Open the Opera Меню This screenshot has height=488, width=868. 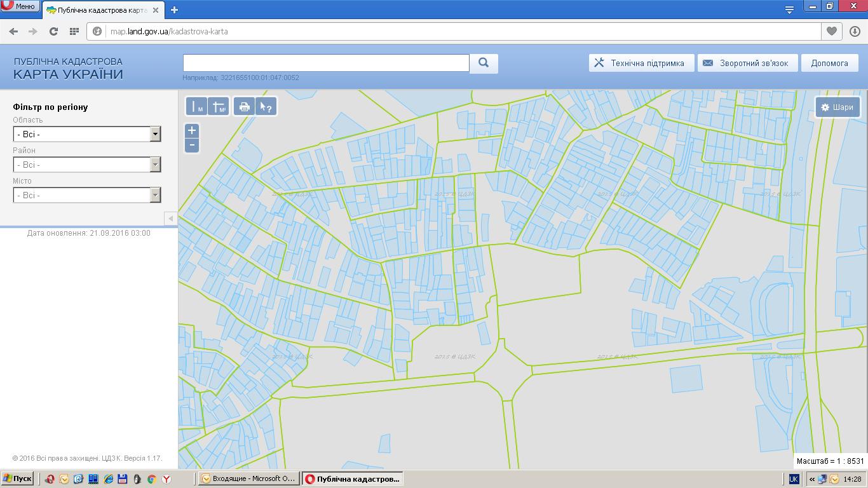pyautogui.click(x=20, y=6)
